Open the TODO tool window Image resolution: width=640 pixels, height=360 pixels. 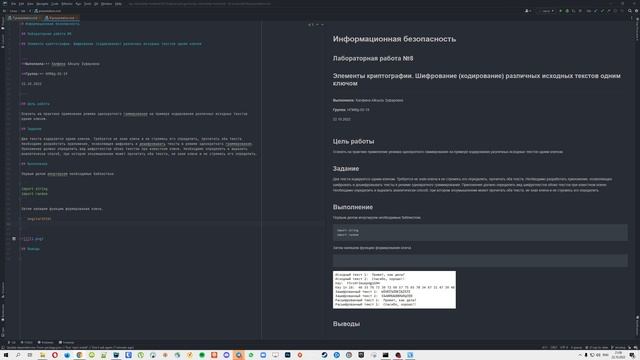click(27, 342)
